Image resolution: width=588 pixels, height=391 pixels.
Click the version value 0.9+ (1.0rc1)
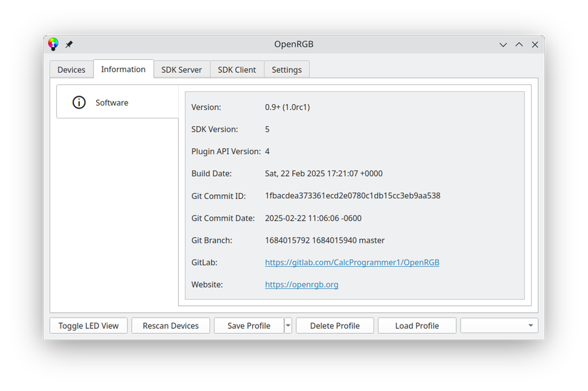pyautogui.click(x=287, y=107)
